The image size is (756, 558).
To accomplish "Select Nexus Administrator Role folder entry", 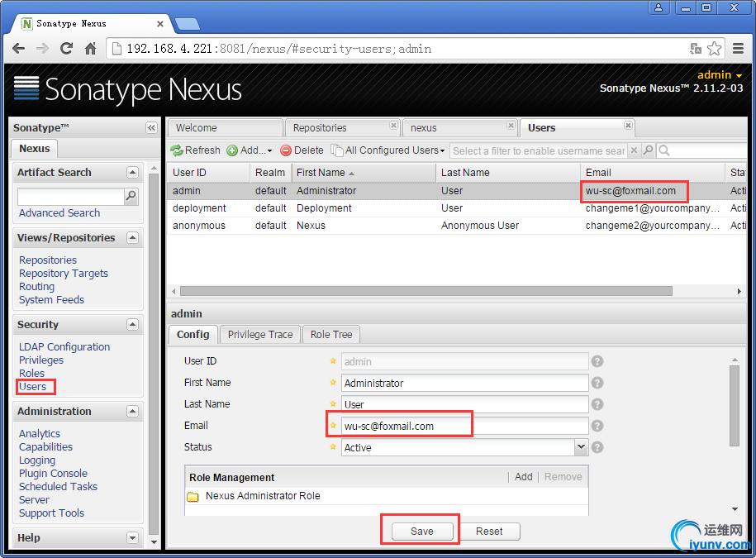I will click(263, 496).
